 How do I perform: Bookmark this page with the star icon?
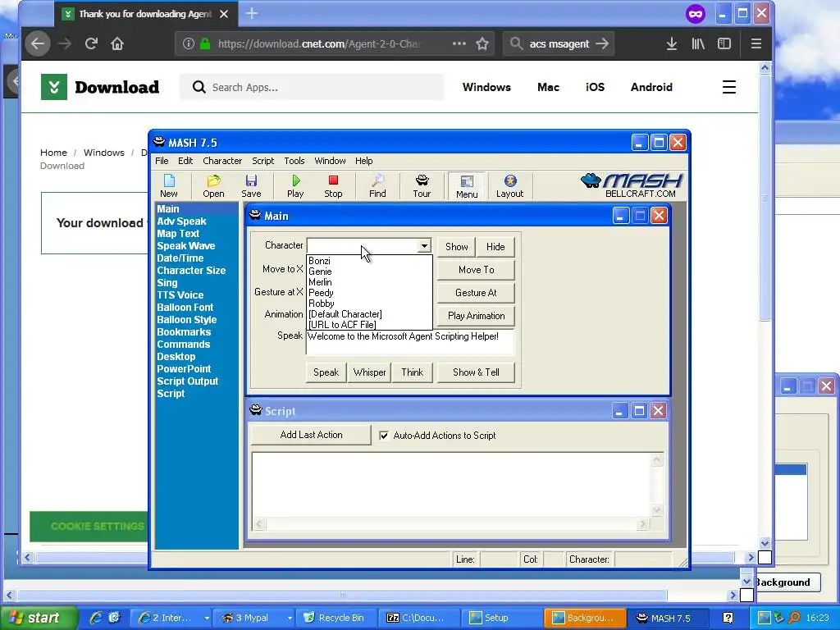[482, 43]
